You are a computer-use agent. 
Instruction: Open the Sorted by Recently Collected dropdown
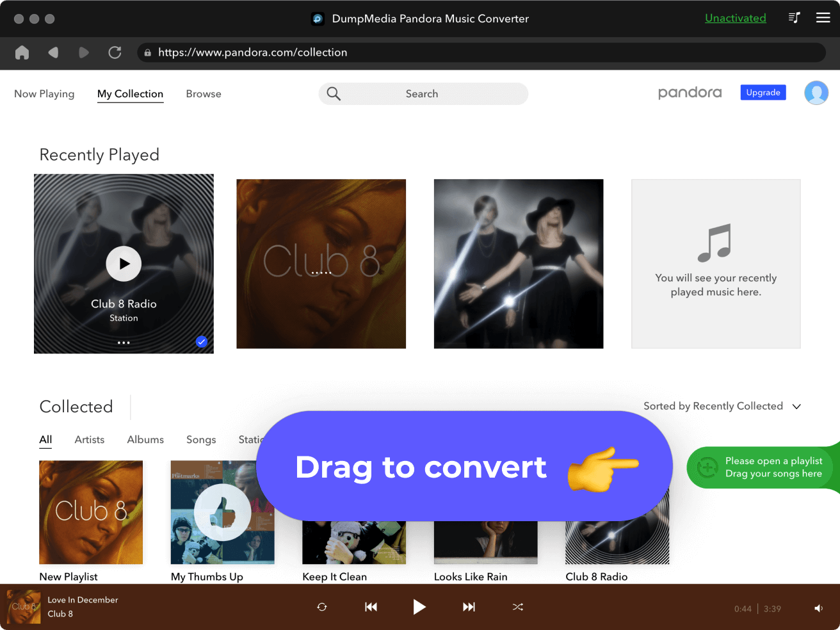722,406
